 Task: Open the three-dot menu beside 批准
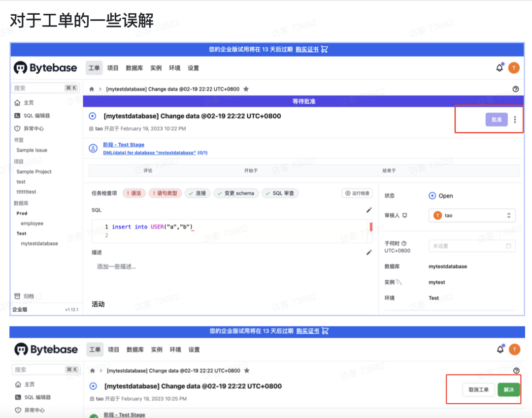(515, 120)
